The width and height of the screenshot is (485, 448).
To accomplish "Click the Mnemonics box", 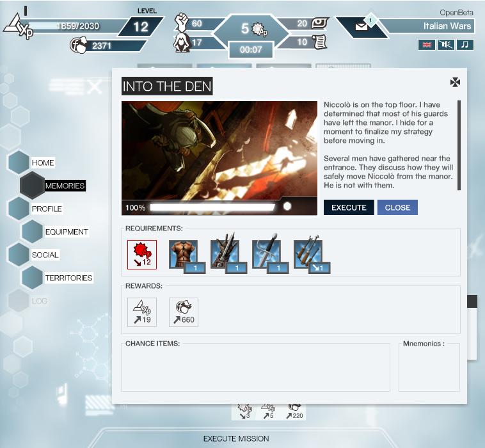I will (x=429, y=367).
